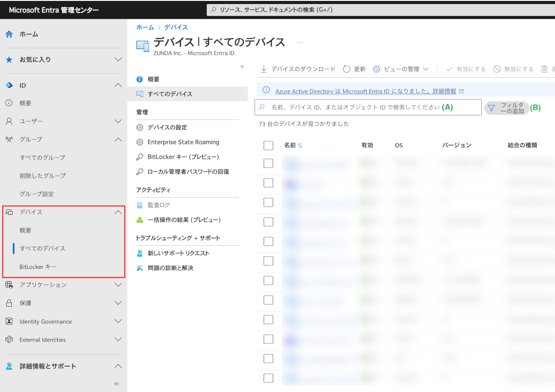The width and height of the screenshot is (555, 392).
Task: Open グループ設定 in sidebar
Action: click(37, 194)
